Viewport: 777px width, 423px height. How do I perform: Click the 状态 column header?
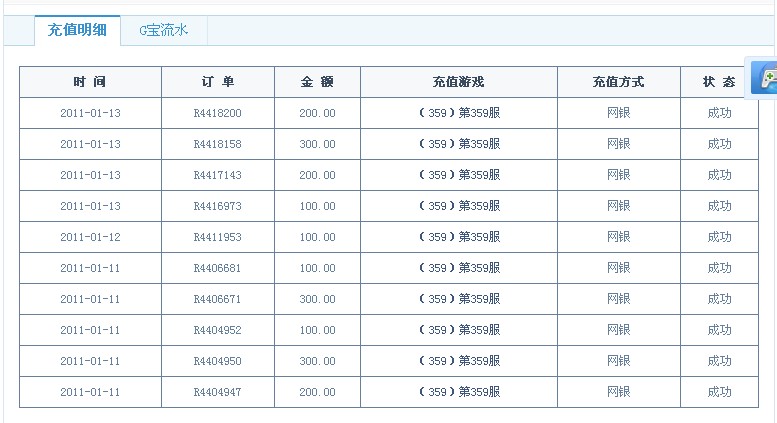[x=720, y=82]
